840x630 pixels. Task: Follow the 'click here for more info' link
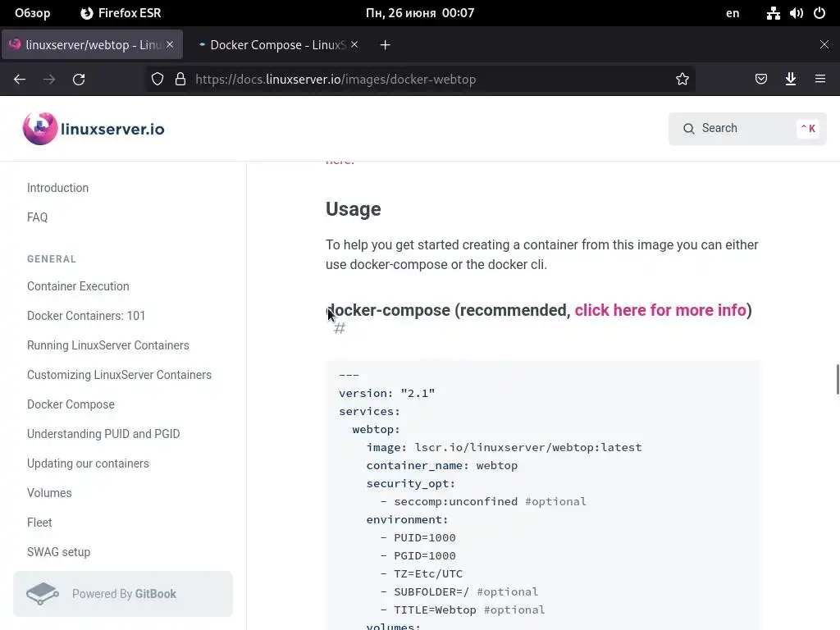(x=660, y=310)
